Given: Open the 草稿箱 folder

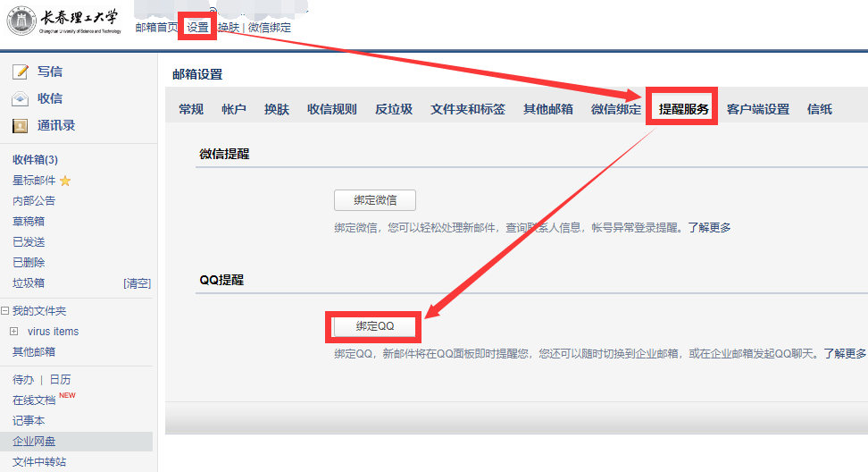Looking at the screenshot, I should (29, 222).
